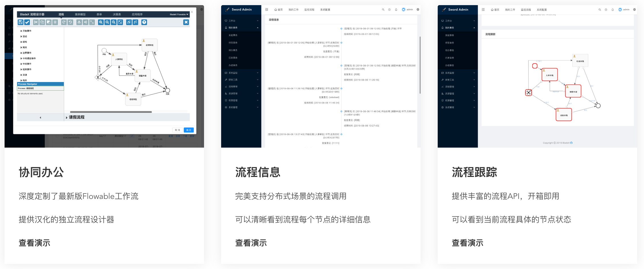Click the Copy icon next to the scissors
This screenshot has height=269, width=644.
[x=42, y=22]
